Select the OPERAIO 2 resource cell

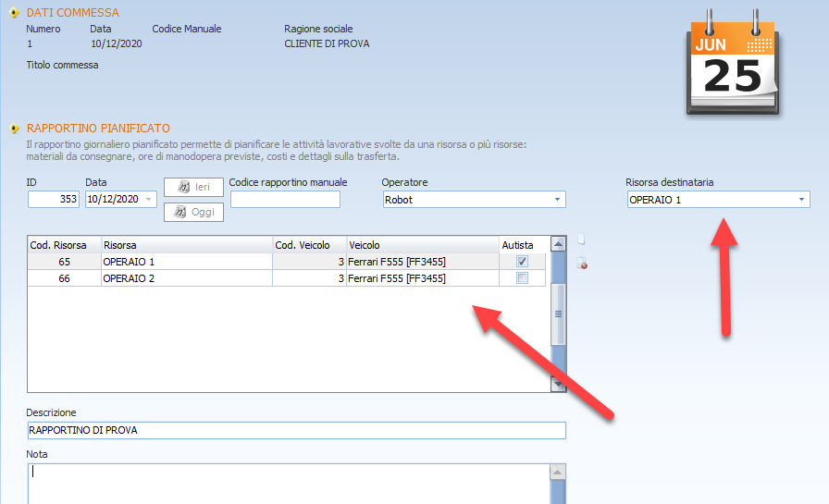187,277
